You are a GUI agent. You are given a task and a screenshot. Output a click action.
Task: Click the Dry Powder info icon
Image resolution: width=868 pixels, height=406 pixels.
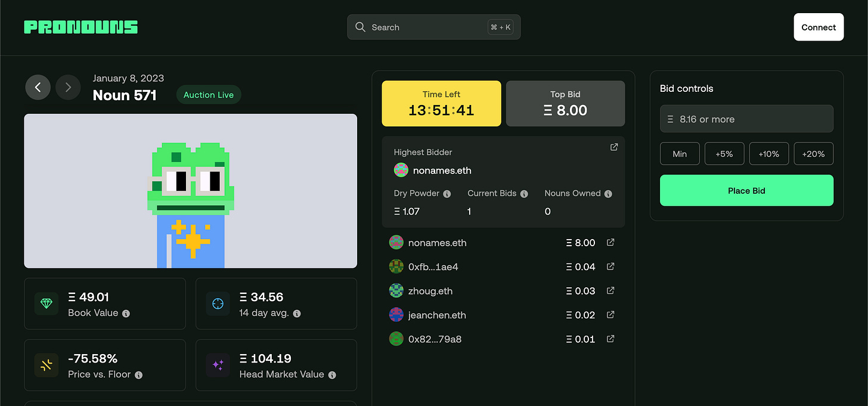point(447,194)
